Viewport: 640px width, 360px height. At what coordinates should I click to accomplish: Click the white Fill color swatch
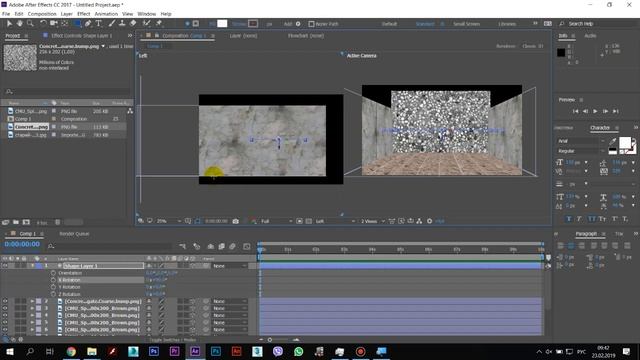[x=222, y=24]
